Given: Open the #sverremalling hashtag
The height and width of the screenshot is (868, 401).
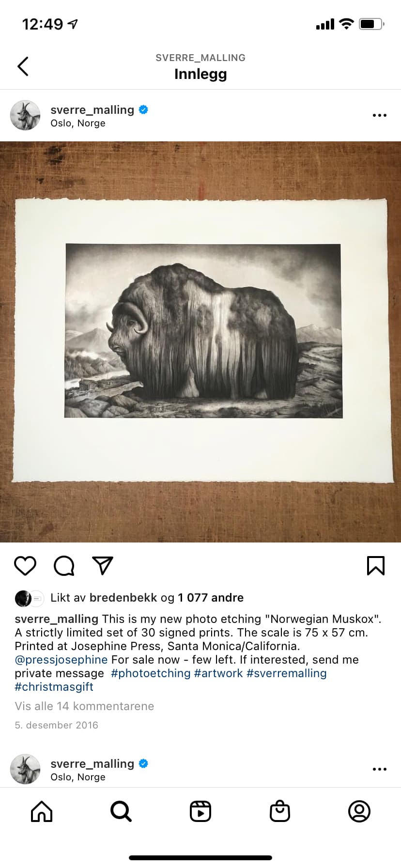Looking at the screenshot, I should click(287, 673).
